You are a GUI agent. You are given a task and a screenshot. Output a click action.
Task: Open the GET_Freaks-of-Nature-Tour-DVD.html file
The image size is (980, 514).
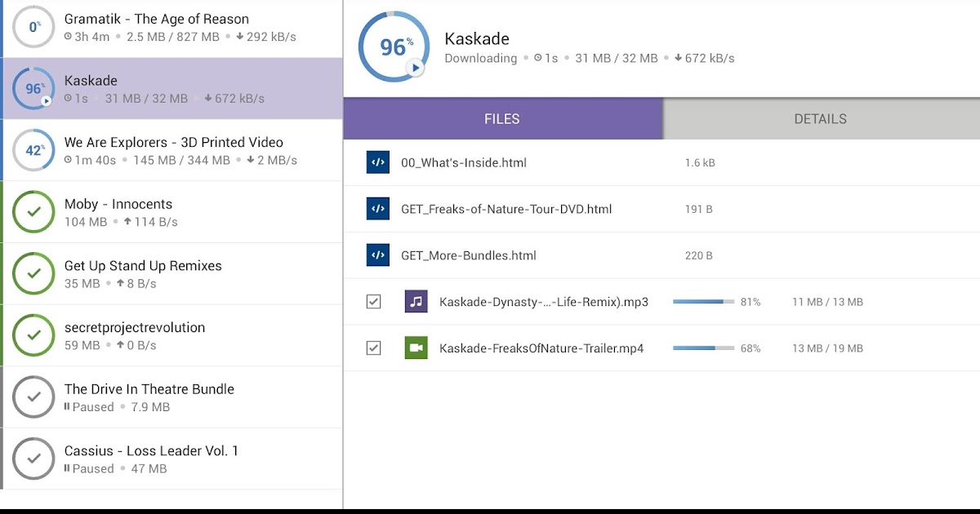(506, 209)
